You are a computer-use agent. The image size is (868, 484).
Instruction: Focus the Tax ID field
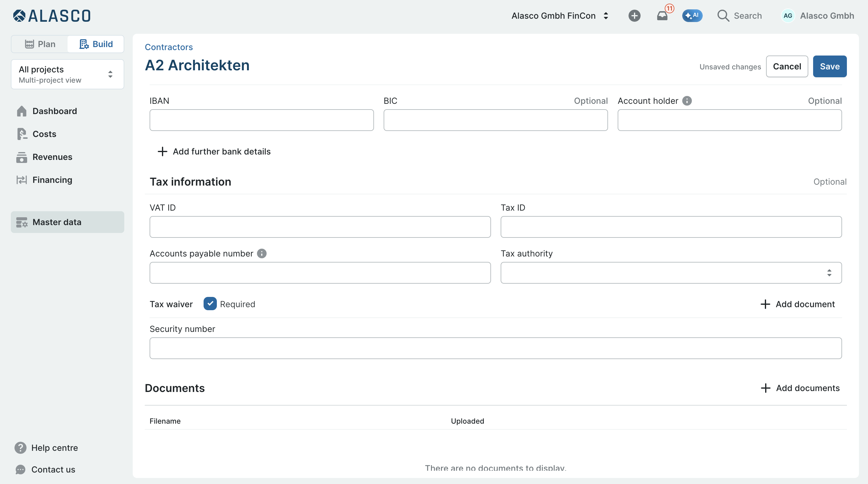tap(671, 227)
